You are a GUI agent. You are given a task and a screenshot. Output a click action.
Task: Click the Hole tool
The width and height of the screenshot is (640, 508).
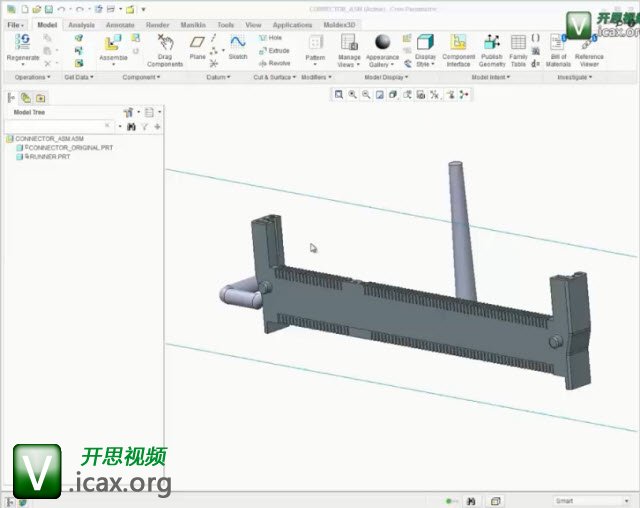270,38
